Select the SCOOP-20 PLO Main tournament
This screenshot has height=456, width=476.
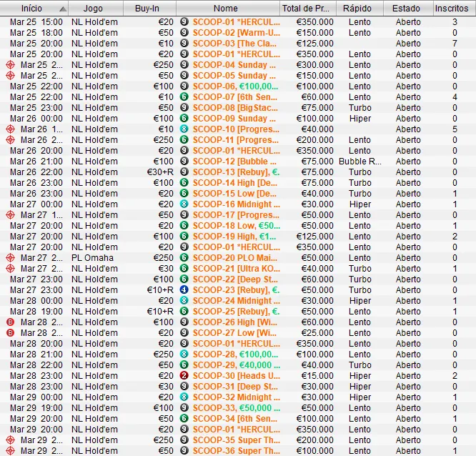point(236,258)
